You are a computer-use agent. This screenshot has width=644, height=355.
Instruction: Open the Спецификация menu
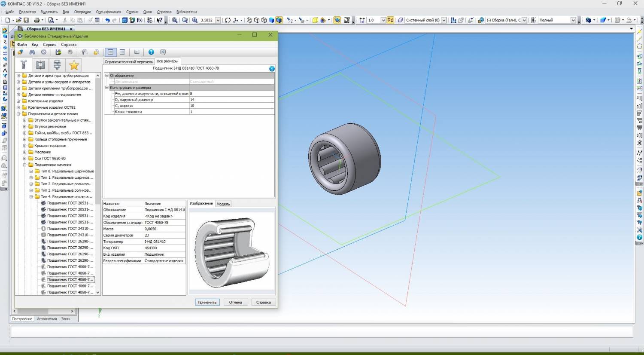108,12
